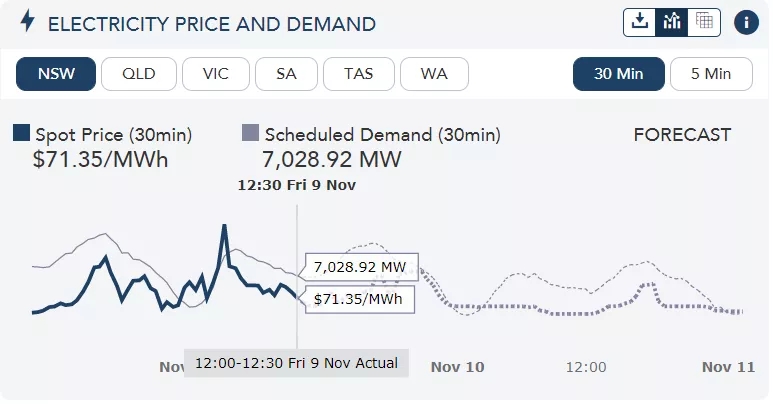Switch to table view icon
Screen dimensions: 773x404
(x=704, y=22)
